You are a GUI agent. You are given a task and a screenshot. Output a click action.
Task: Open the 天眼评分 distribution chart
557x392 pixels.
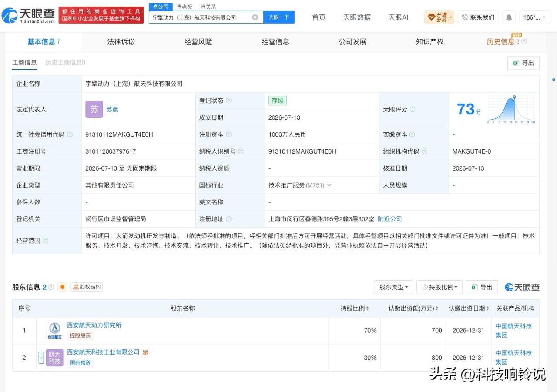511,109
